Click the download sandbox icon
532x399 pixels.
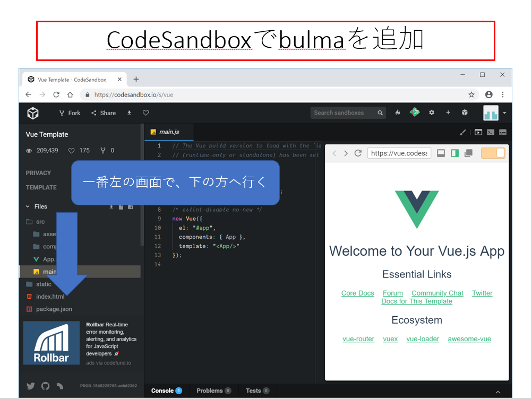click(129, 113)
